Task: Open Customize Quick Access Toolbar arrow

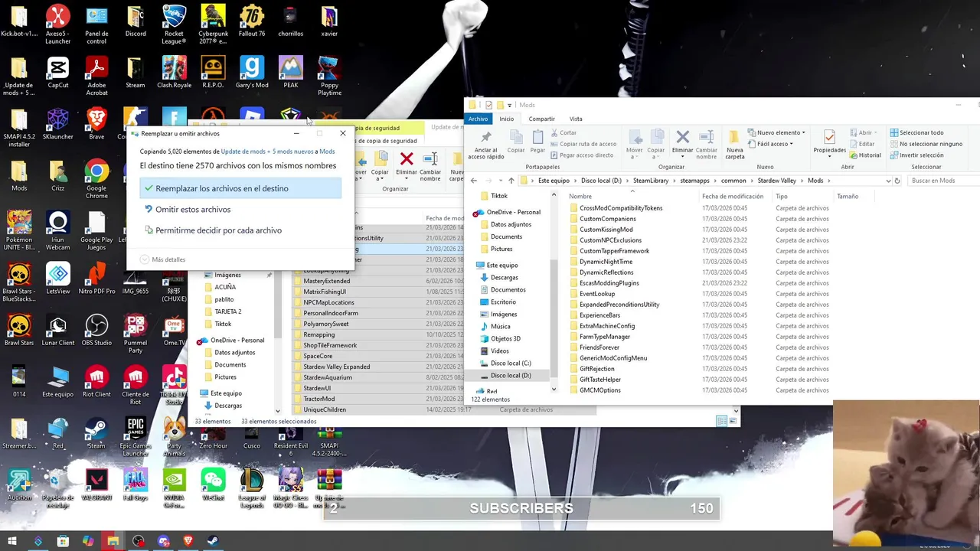Action: (x=509, y=106)
